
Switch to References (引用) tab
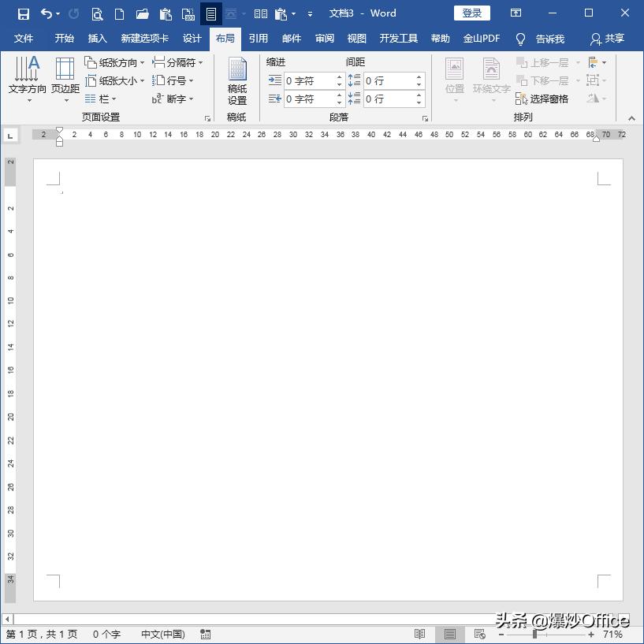259,39
